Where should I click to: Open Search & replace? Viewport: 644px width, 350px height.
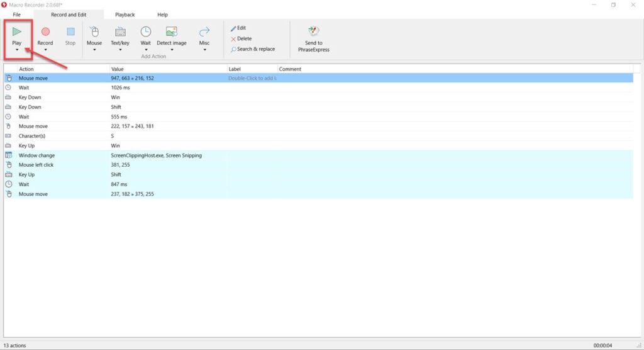255,49
